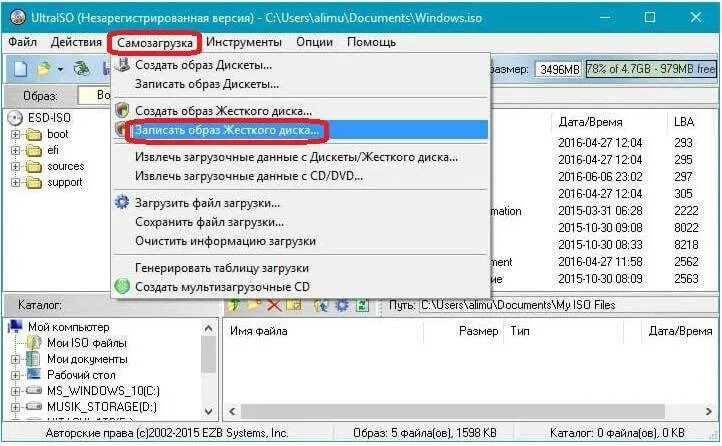This screenshot has width=722, height=446.
Task: Choose Создать образ Дискеты menu item
Action: 301,65
